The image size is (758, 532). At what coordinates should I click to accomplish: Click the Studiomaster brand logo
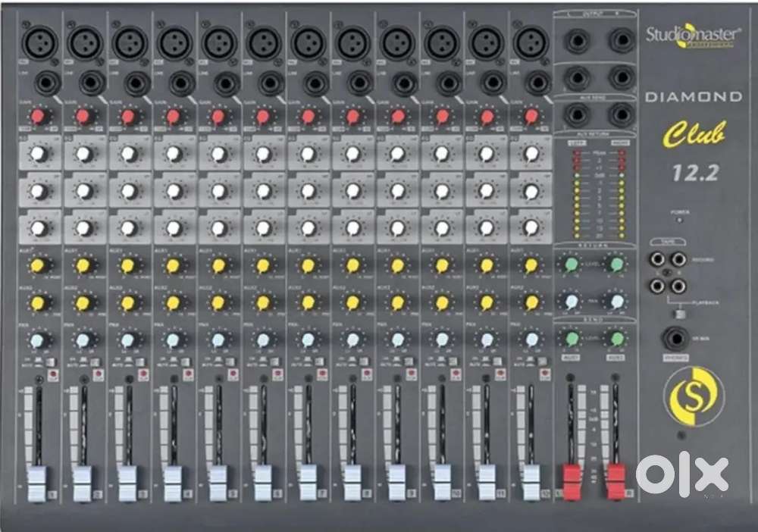[693, 36]
